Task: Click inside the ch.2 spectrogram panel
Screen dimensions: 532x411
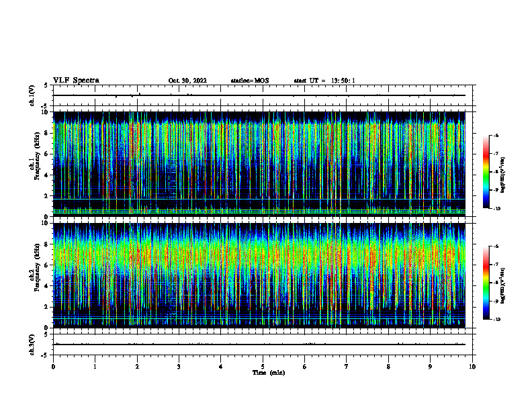Action: click(259, 275)
